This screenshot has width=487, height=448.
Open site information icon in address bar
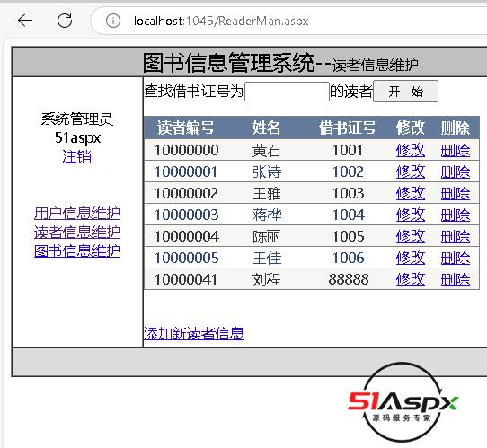(112, 21)
